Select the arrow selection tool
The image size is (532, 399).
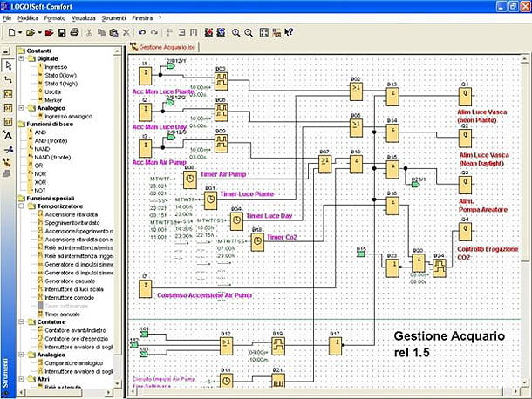click(8, 65)
